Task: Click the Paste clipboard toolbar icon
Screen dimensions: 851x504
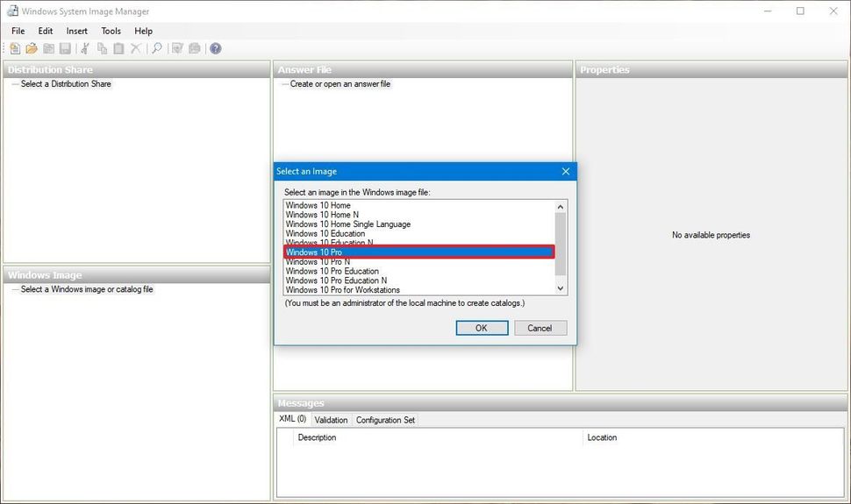Action: click(x=118, y=49)
